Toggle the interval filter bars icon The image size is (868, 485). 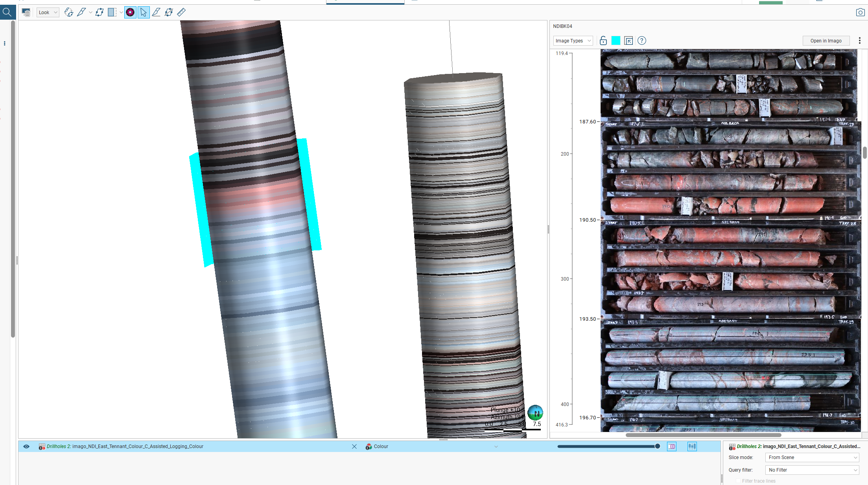click(692, 446)
